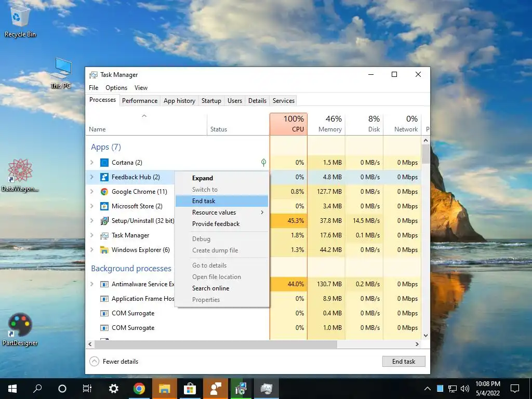The width and height of the screenshot is (532, 399).
Task: Open the Windows Start menu
Action: [12, 389]
